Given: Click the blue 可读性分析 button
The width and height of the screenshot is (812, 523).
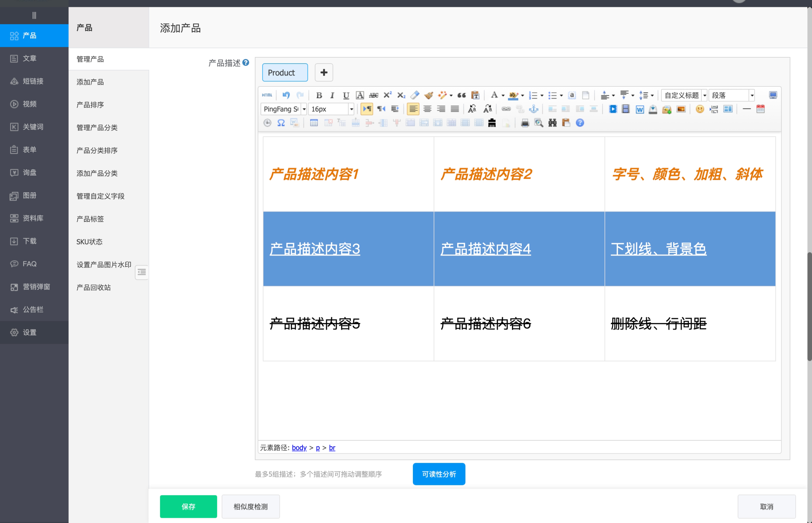Looking at the screenshot, I should point(439,474).
